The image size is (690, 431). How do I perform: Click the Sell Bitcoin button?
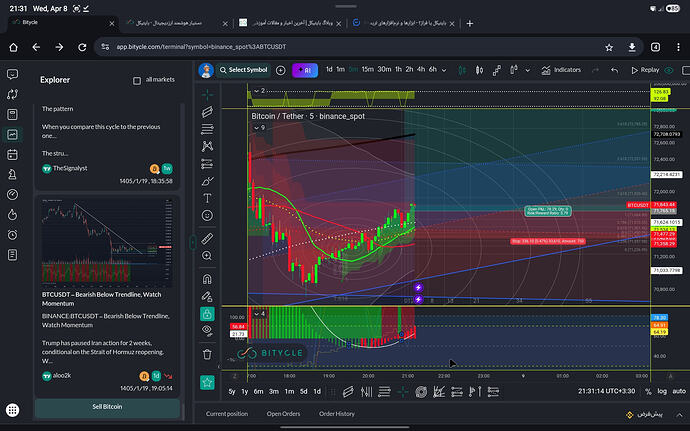pyautogui.click(x=107, y=407)
